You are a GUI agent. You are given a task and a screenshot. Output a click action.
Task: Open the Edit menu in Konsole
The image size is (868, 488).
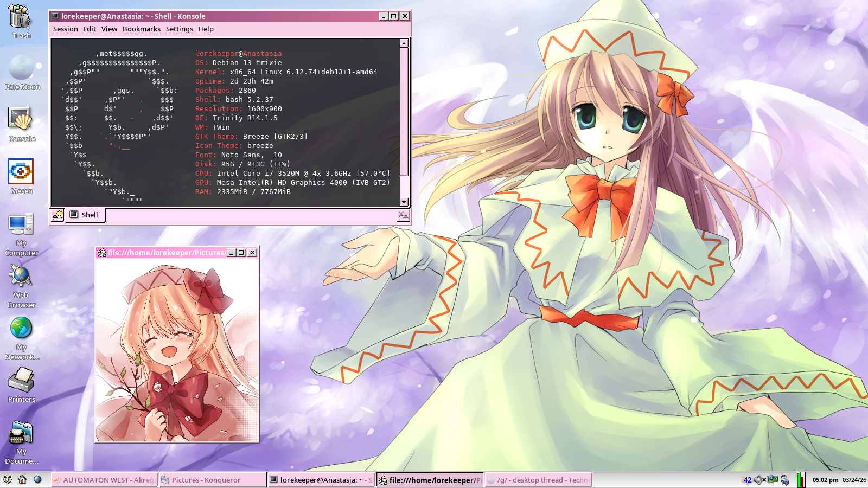[90, 29]
